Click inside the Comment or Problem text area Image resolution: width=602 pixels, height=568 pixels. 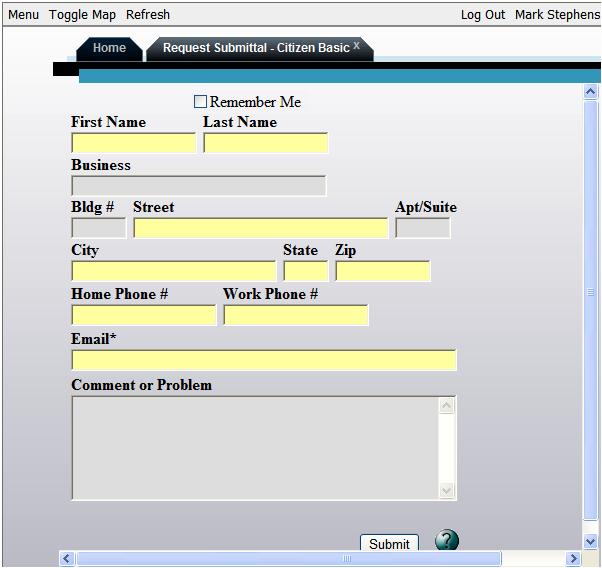255,448
